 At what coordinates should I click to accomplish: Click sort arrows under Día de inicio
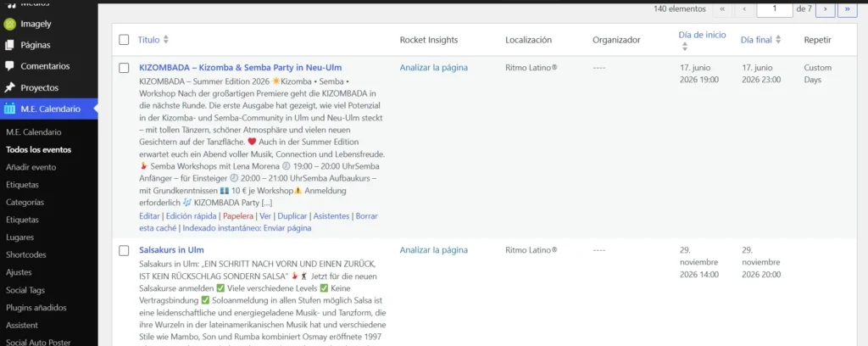pyautogui.click(x=685, y=47)
